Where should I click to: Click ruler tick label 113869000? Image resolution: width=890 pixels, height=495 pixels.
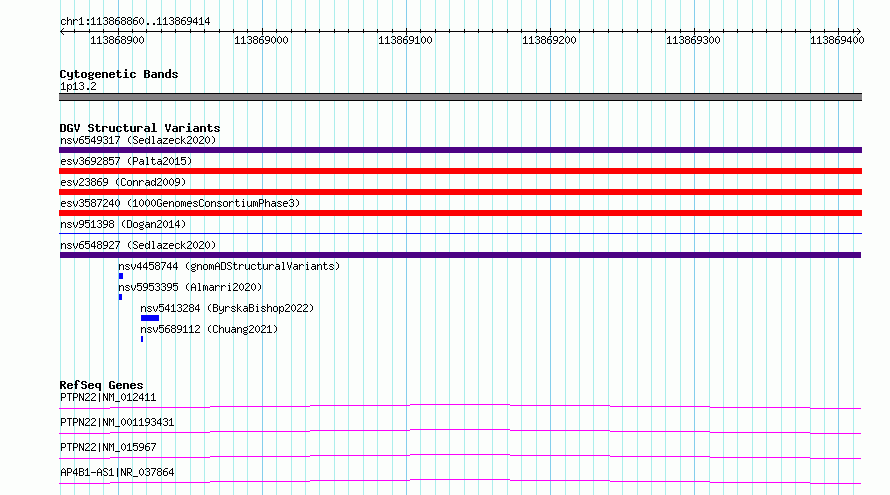tap(261, 40)
